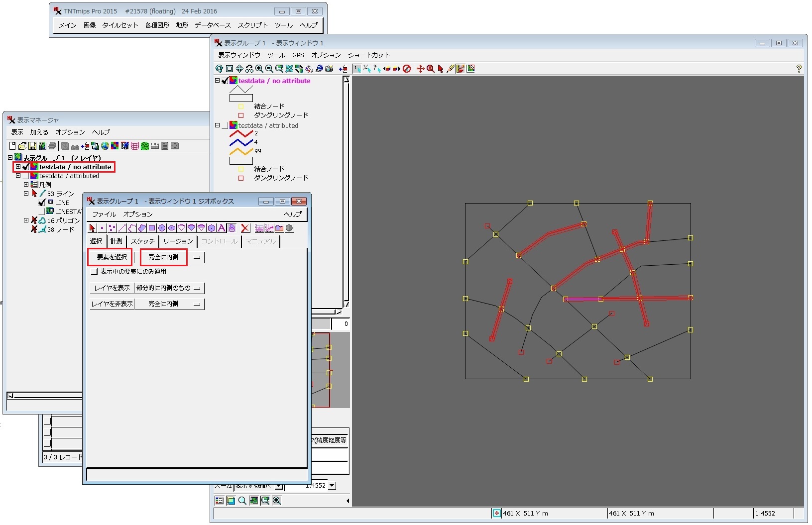812x525 pixels.
Task: Pick the GeoToolbox circle tool
Action: pyautogui.click(x=162, y=228)
